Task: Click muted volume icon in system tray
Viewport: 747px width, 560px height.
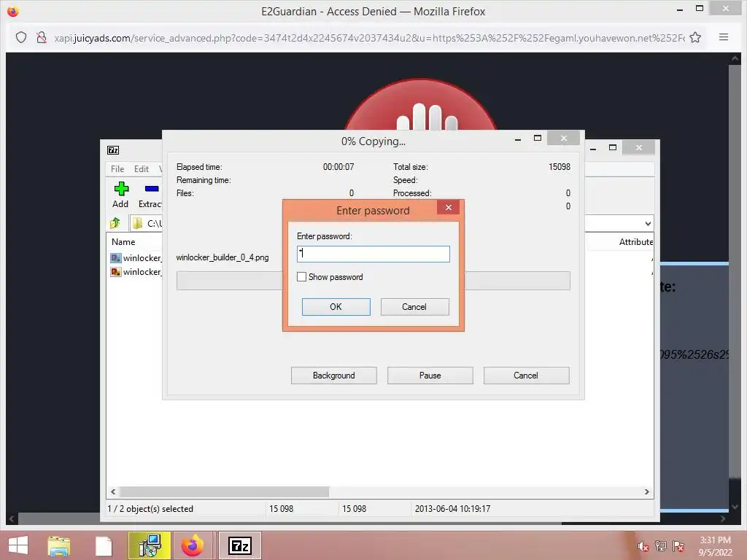Action: click(643, 546)
